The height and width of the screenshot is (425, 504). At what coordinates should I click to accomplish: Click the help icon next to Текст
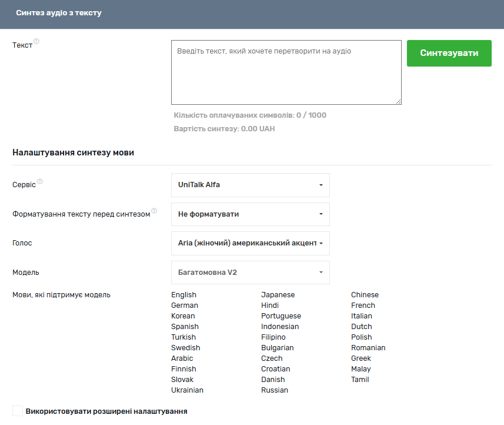point(36,42)
